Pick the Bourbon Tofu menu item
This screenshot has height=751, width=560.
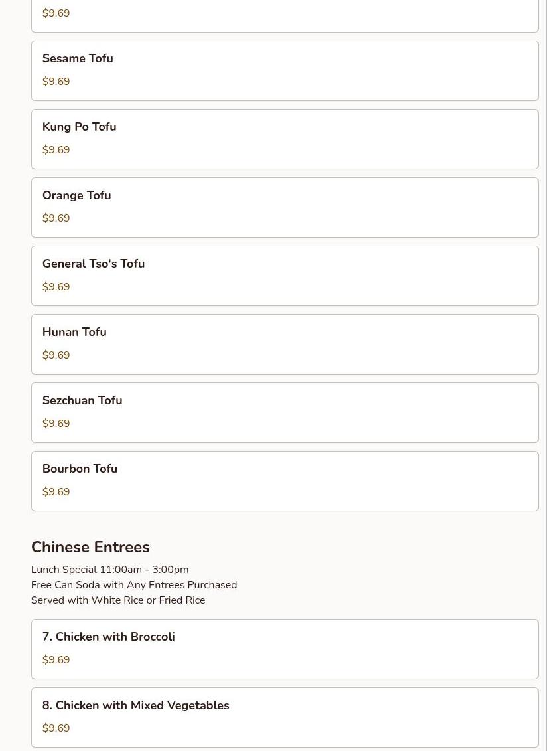coord(284,481)
